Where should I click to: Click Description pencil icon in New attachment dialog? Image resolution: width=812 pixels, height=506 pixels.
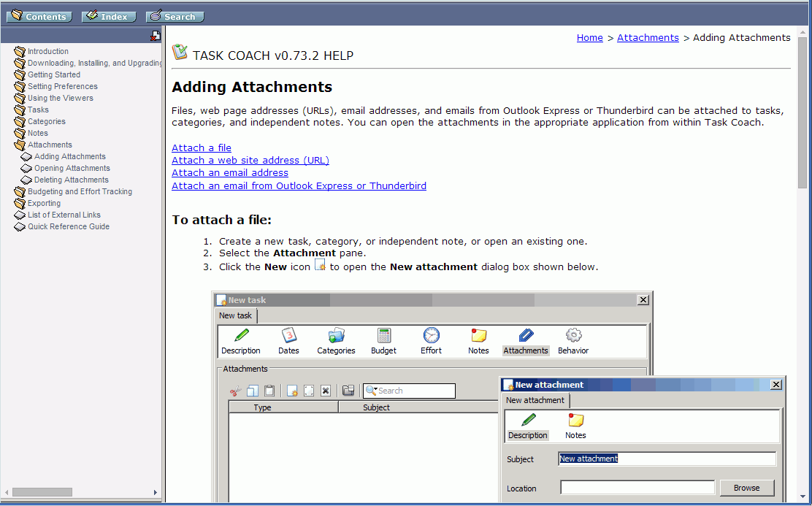pyautogui.click(x=528, y=421)
